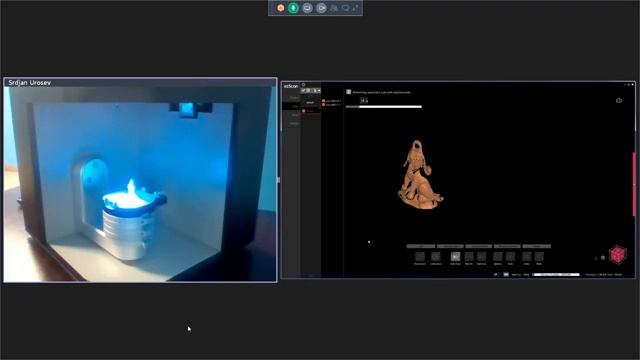Image resolution: width=640 pixels, height=360 pixels.
Task: Click the orange hexagon icon in meeting toolbar
Action: tap(280, 8)
